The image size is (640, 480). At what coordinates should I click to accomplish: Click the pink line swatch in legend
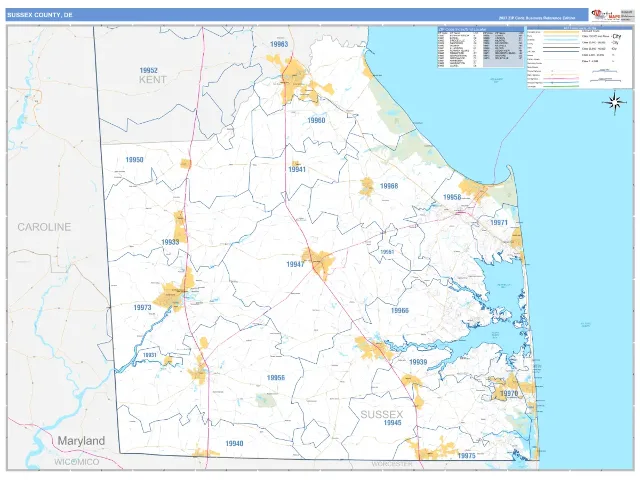click(561, 78)
